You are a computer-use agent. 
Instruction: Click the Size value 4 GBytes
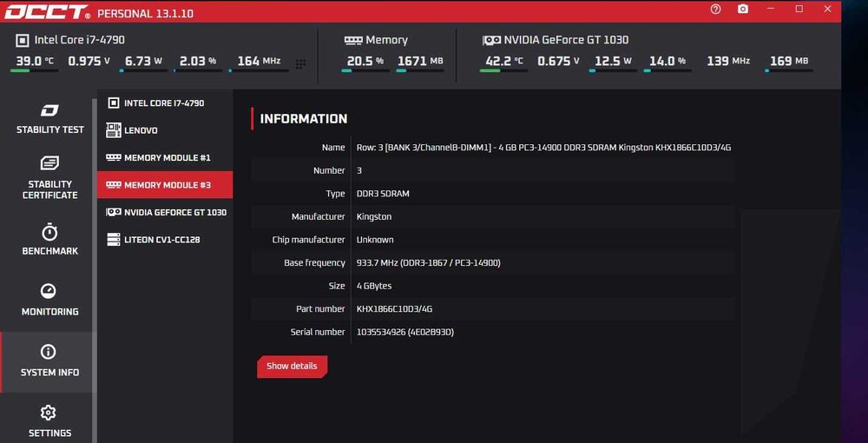374,287
